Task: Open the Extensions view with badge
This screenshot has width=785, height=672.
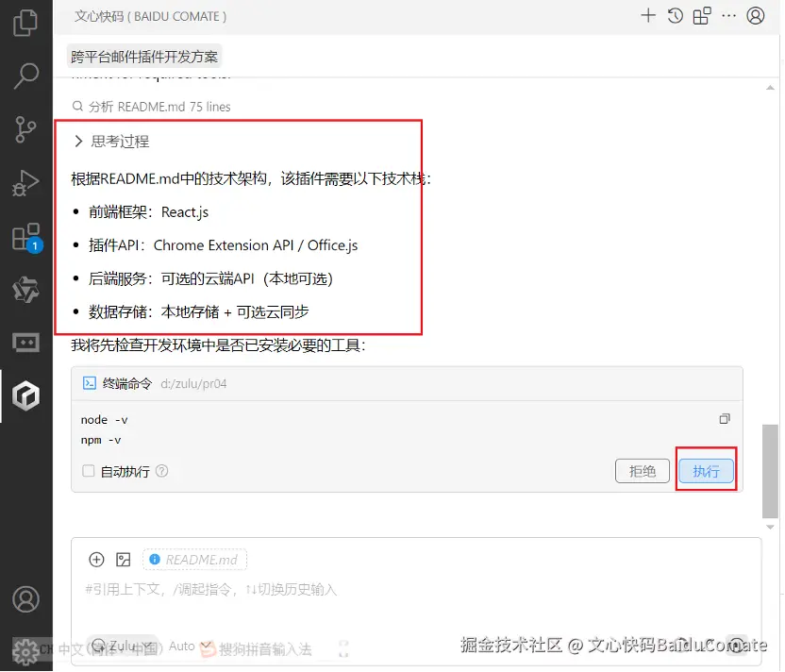Action: 26,237
